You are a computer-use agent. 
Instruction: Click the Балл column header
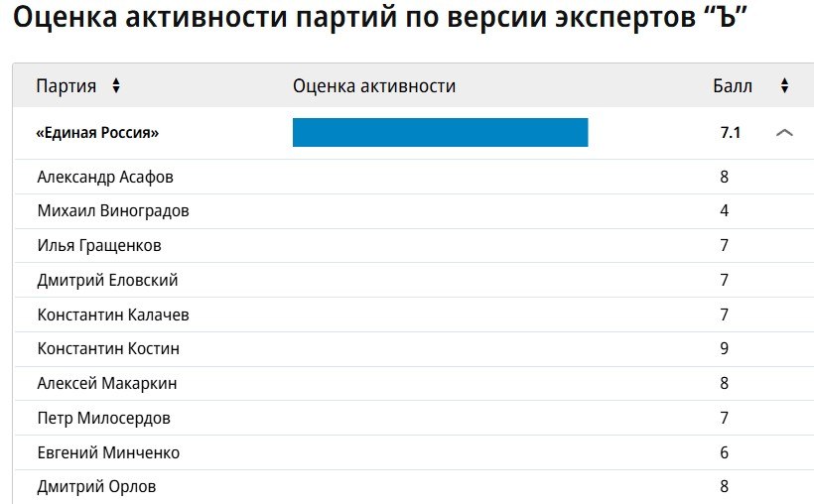pyautogui.click(x=733, y=85)
